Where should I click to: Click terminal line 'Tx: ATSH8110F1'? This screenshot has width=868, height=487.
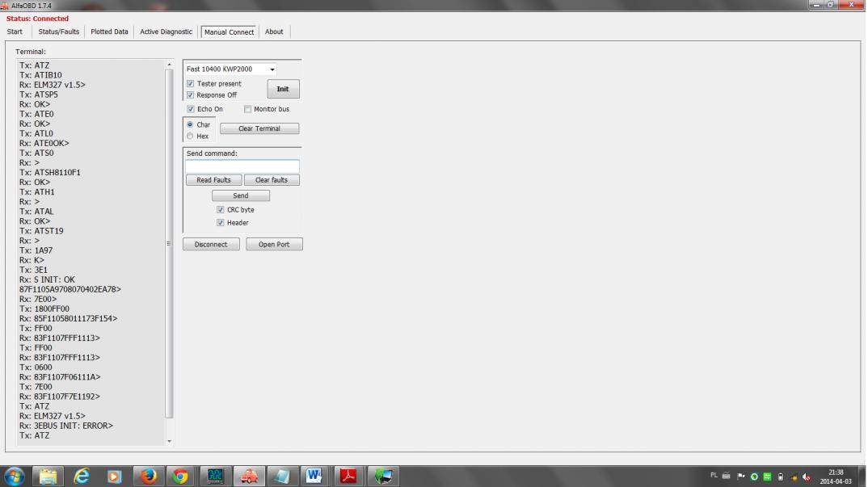click(50, 173)
